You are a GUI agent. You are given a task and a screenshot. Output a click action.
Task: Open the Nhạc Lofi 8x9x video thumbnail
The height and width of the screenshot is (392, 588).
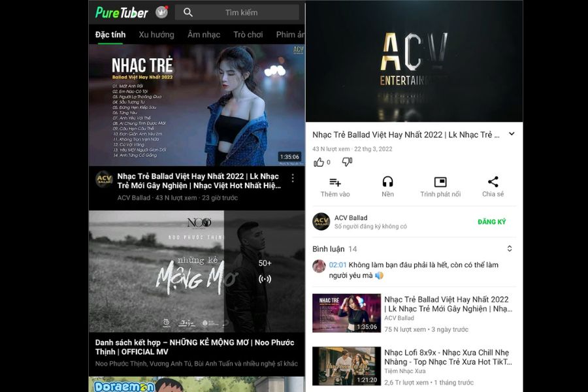346,366
